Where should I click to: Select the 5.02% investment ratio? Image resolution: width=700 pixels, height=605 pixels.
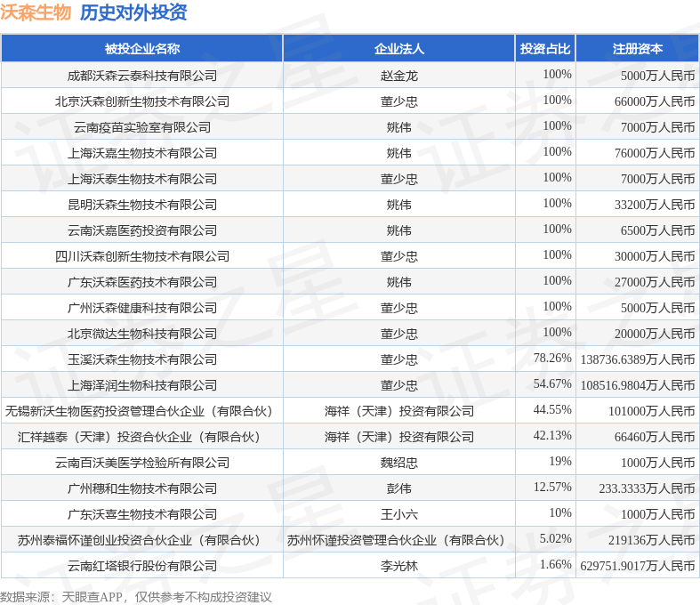555,538
